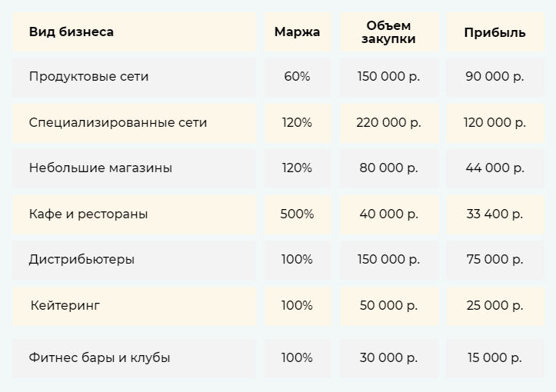Select the 220 000 р. purchase volume cell
Screen dimensions: 556x392
[x=388, y=122]
